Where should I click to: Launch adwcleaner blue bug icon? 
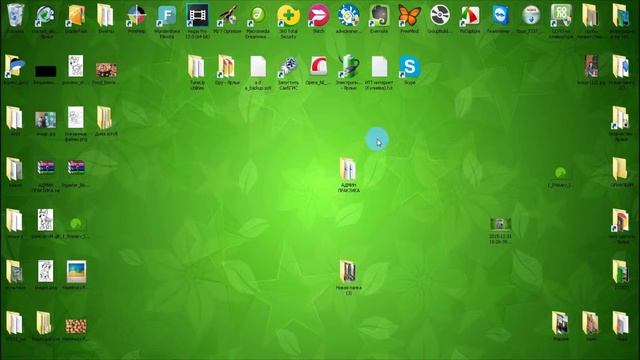(349, 16)
